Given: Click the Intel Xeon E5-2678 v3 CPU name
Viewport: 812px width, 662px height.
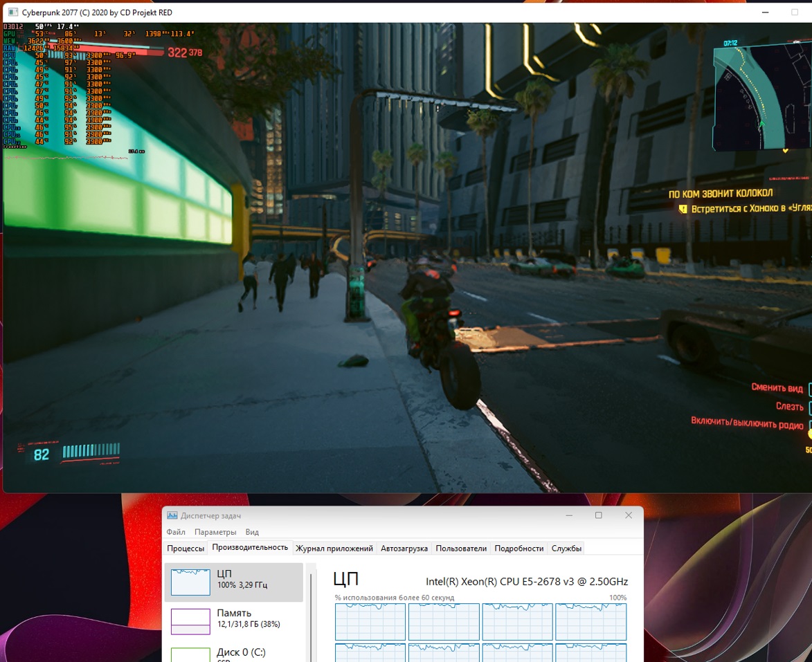Looking at the screenshot, I should [x=527, y=581].
